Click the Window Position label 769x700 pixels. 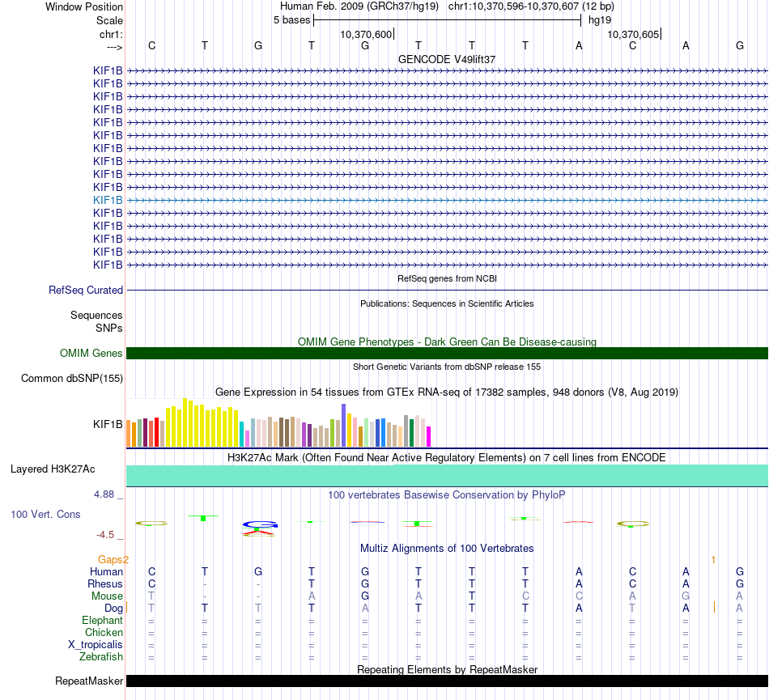click(84, 6)
